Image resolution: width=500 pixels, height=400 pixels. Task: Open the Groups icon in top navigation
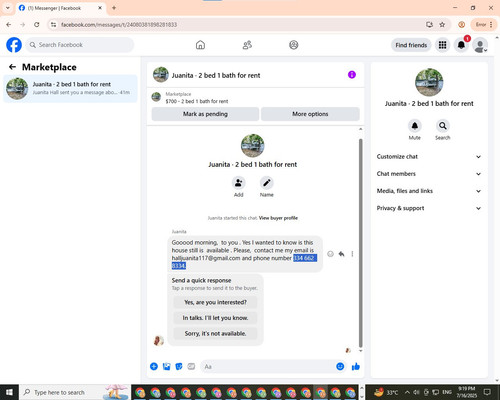coord(294,45)
